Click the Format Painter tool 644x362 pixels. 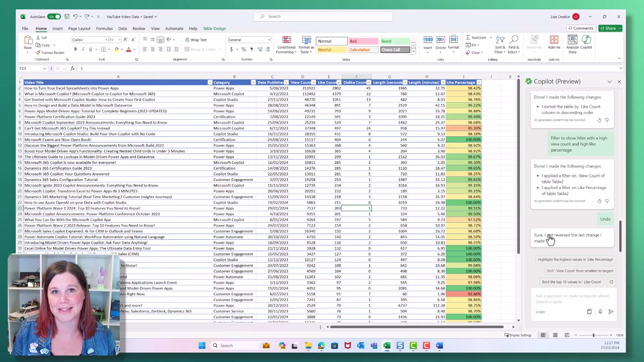51,52
